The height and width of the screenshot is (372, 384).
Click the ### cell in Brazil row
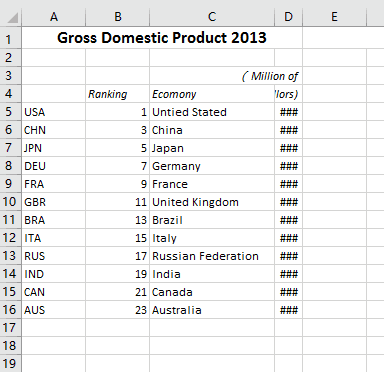pyautogui.click(x=288, y=220)
